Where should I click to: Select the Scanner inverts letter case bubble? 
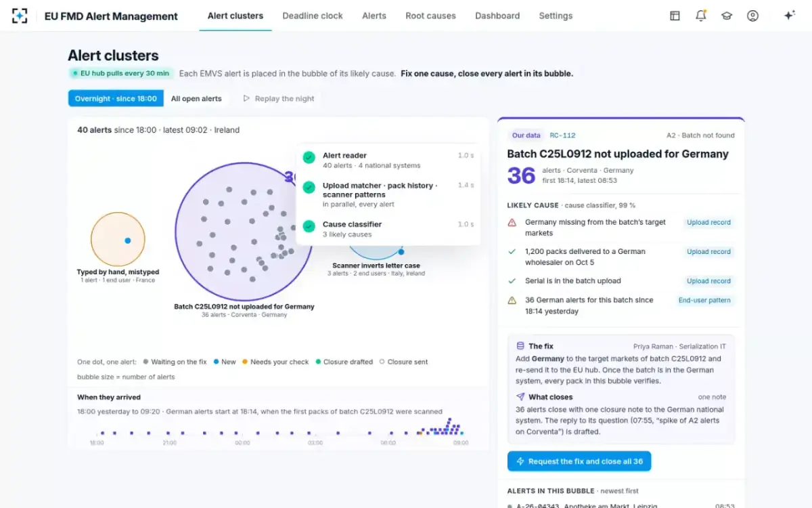376,252
